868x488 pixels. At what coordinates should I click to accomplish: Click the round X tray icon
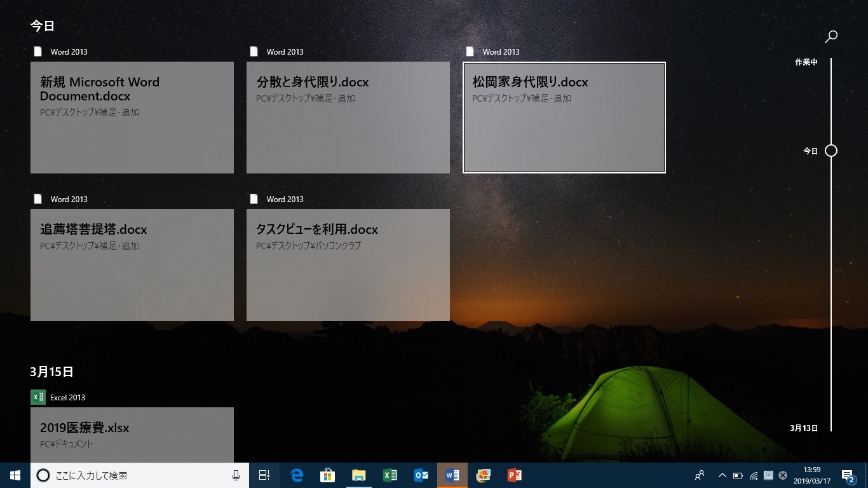[783, 475]
